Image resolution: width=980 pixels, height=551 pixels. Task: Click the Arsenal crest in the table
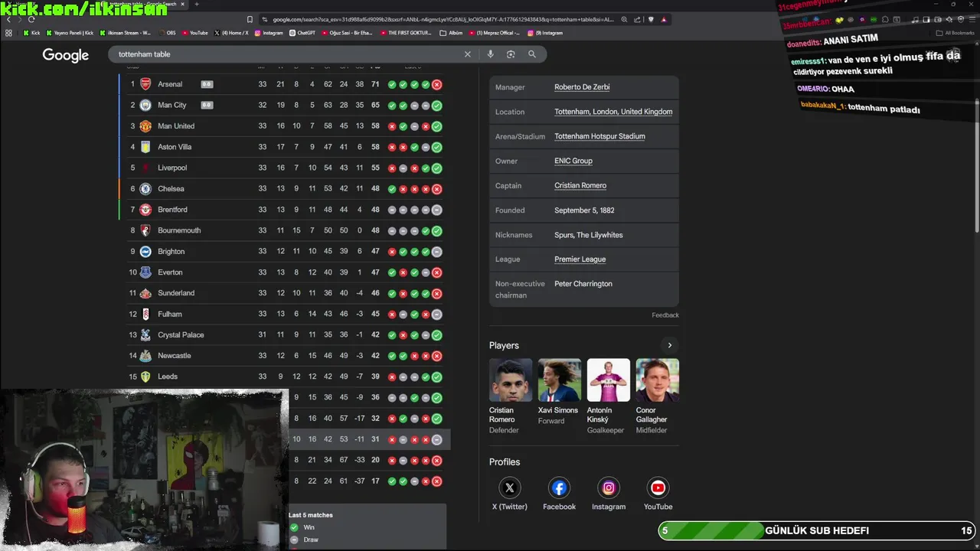[145, 84]
